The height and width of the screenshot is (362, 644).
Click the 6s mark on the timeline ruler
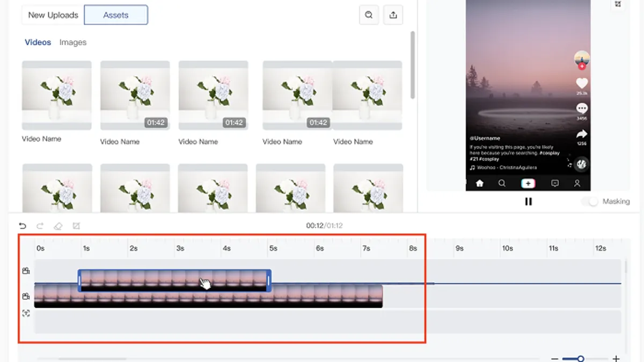(x=320, y=248)
